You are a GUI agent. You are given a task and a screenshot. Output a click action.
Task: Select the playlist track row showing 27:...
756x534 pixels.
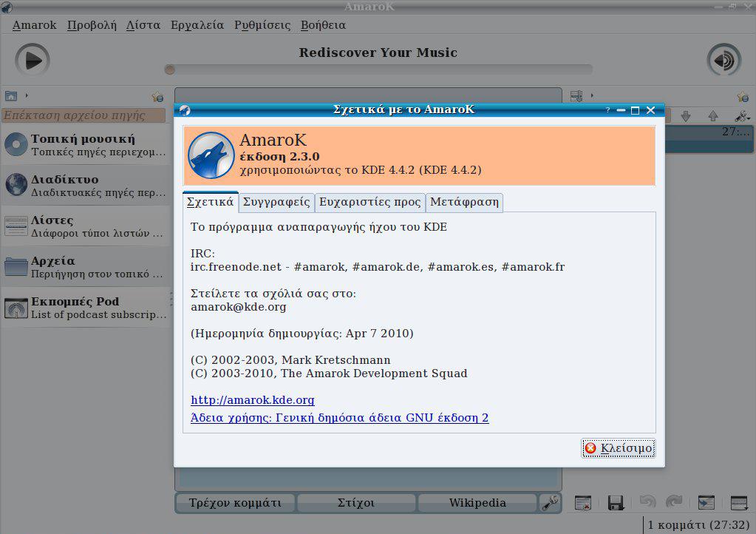[x=709, y=139]
